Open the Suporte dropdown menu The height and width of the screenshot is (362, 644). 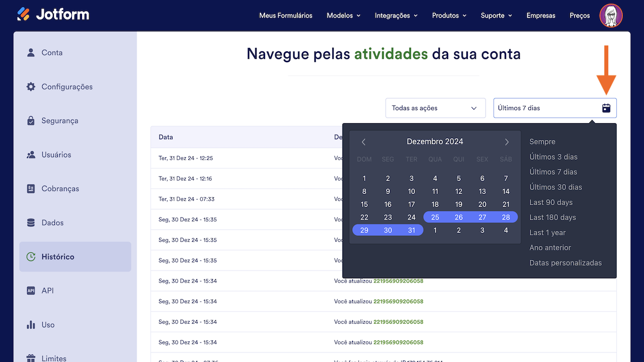tap(497, 16)
